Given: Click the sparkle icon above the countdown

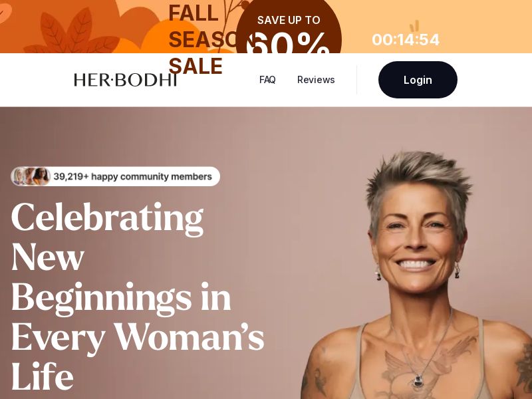Looking at the screenshot, I should (414, 26).
